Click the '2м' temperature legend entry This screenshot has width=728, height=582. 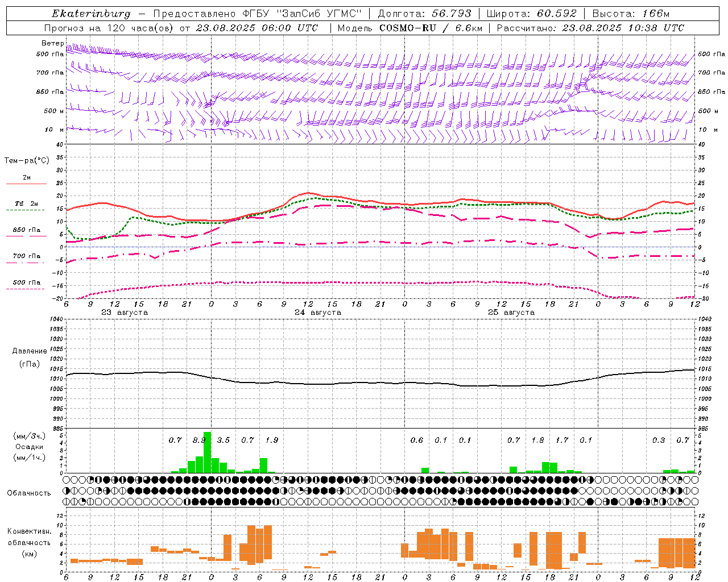27,177
